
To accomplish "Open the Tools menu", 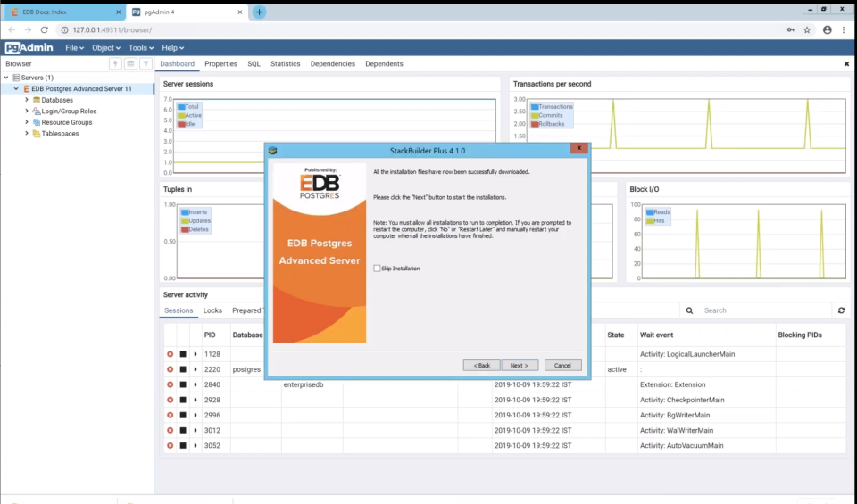I will point(141,48).
